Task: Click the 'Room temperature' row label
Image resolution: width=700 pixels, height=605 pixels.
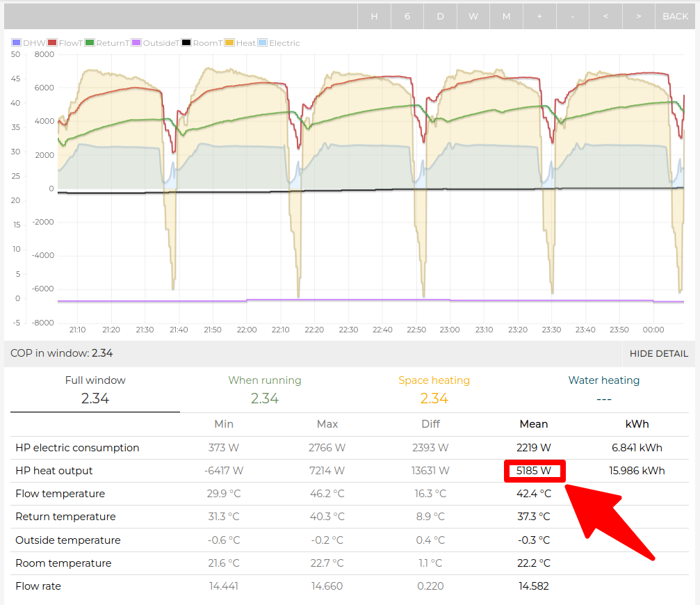Action: (63, 563)
